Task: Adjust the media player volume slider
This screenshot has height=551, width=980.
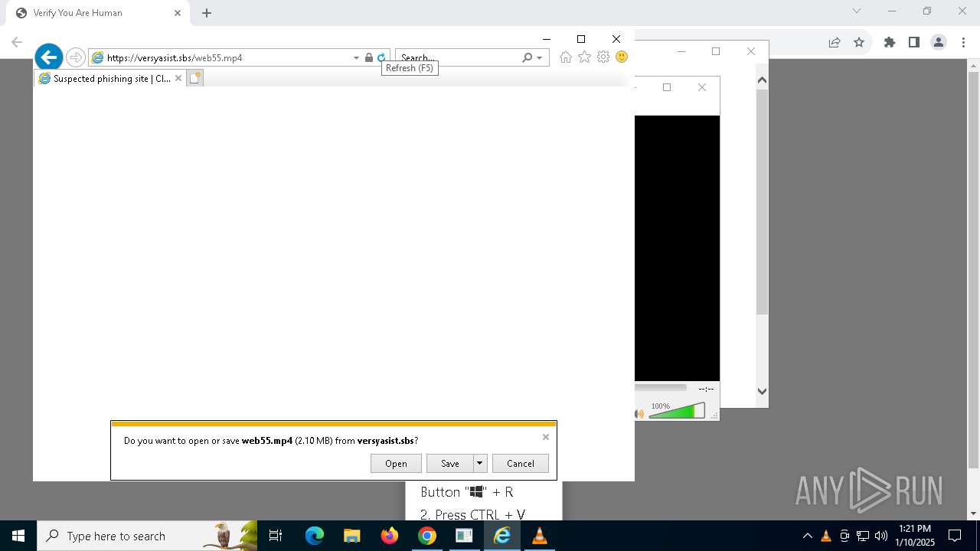Action: [677, 412]
